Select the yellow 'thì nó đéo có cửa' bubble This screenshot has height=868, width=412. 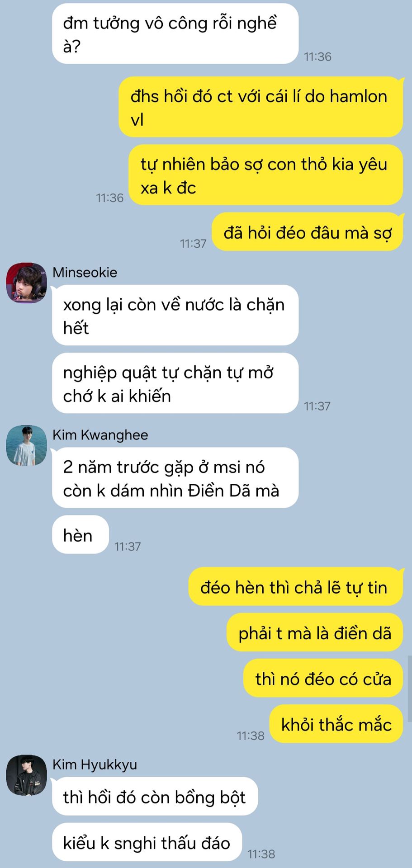323,678
